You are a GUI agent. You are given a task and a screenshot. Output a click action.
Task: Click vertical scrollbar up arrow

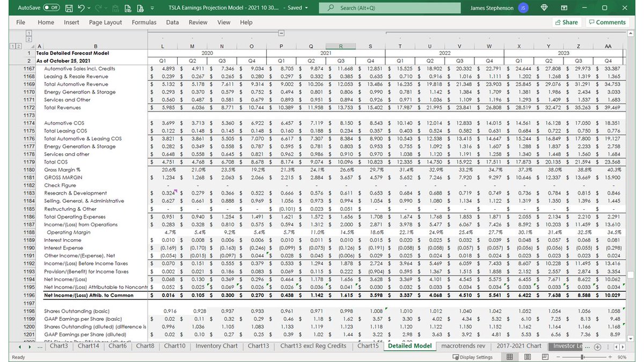pyautogui.click(x=631, y=33)
